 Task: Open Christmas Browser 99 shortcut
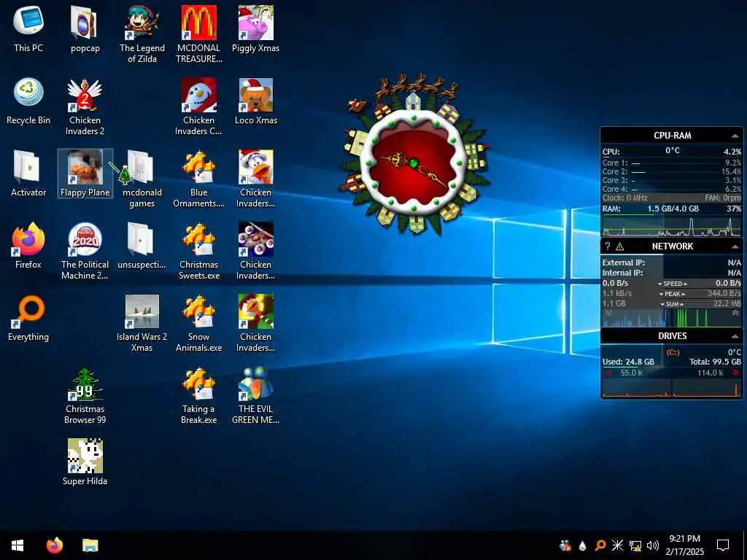tap(85, 396)
